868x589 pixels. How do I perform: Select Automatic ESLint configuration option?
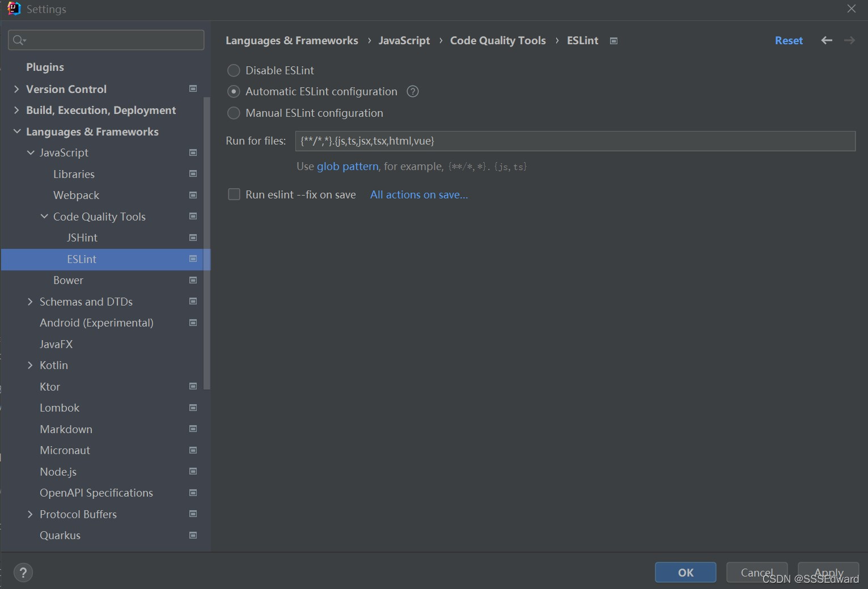(x=234, y=91)
